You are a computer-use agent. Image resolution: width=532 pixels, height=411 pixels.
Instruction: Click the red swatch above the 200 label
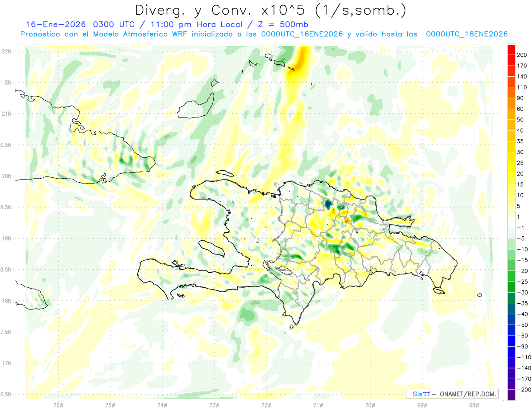point(511,49)
